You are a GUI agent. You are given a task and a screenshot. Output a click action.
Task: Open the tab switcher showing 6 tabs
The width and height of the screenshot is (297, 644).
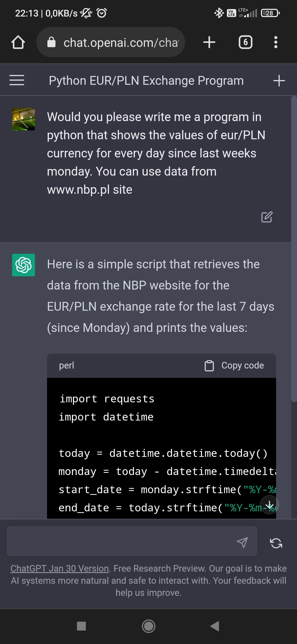pyautogui.click(x=245, y=42)
